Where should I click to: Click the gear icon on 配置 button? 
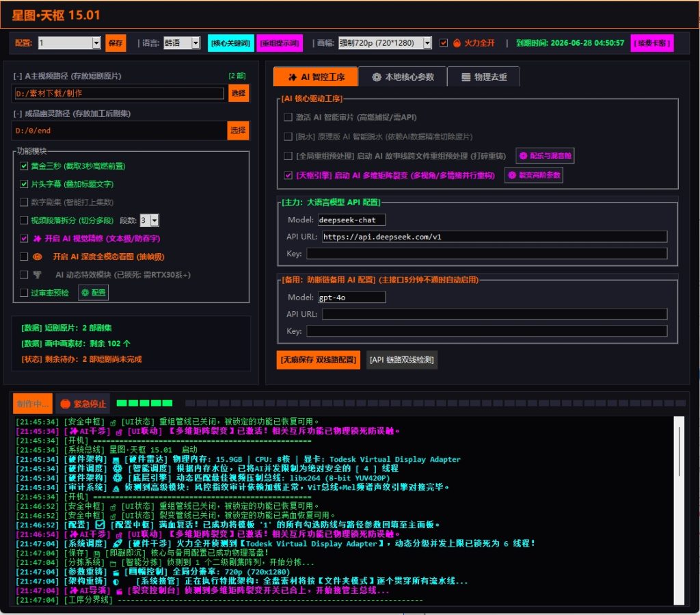pyautogui.click(x=85, y=293)
